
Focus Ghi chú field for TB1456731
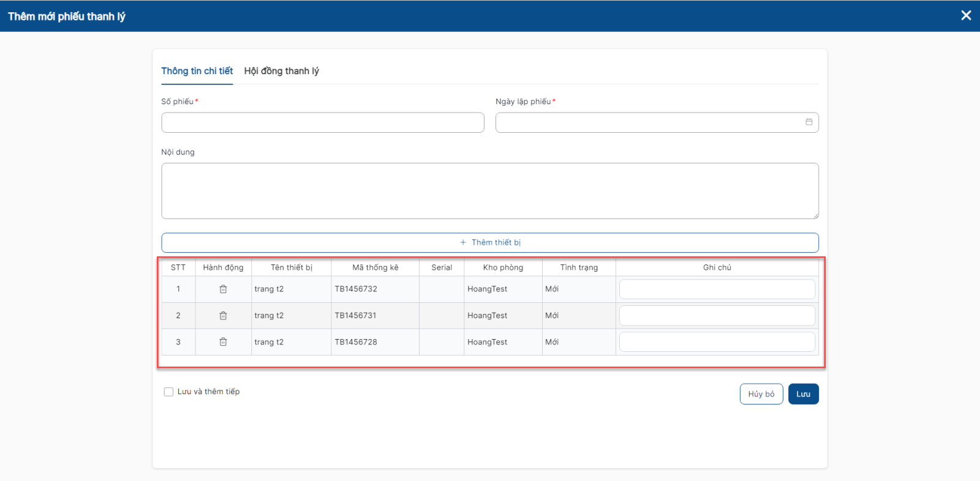[717, 316]
